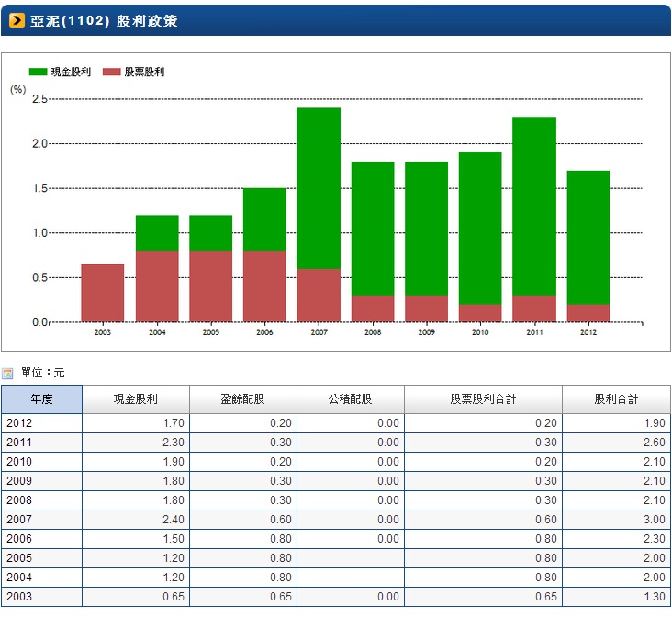Click the 單位:元 unit label

43,373
